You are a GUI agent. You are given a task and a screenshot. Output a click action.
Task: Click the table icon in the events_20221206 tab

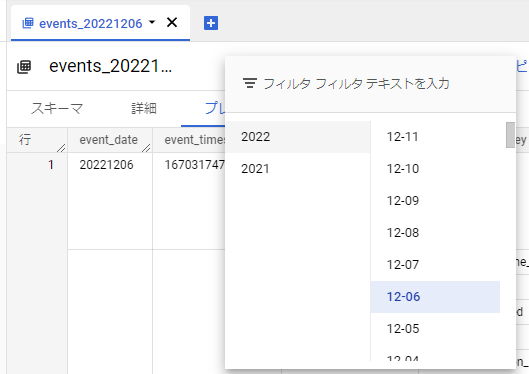[28, 23]
